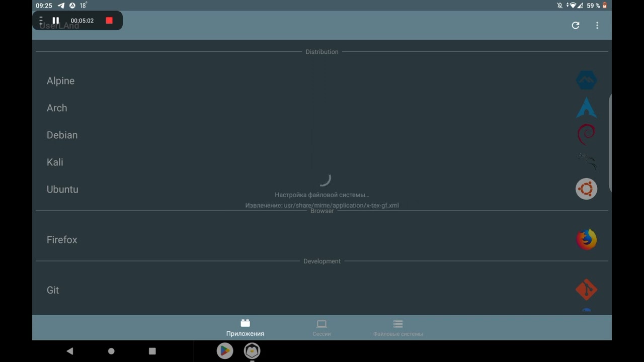Tap the Git logo icon
The height and width of the screenshot is (362, 644).
[586, 290]
